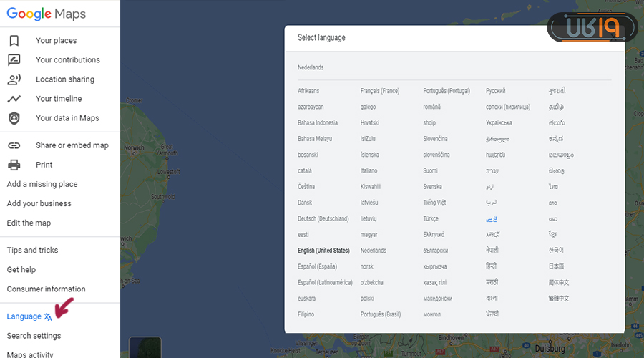The width and height of the screenshot is (644, 358).
Task: Choose Русский from the language list
Action: point(495,91)
